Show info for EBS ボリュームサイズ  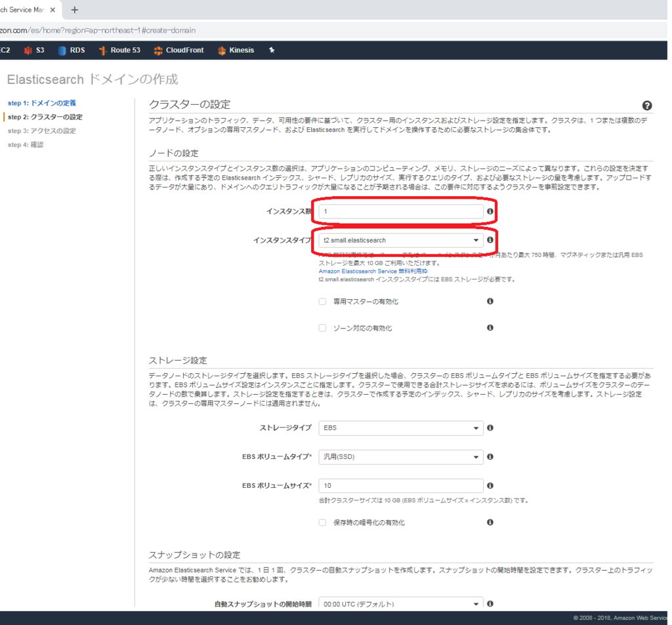click(490, 485)
